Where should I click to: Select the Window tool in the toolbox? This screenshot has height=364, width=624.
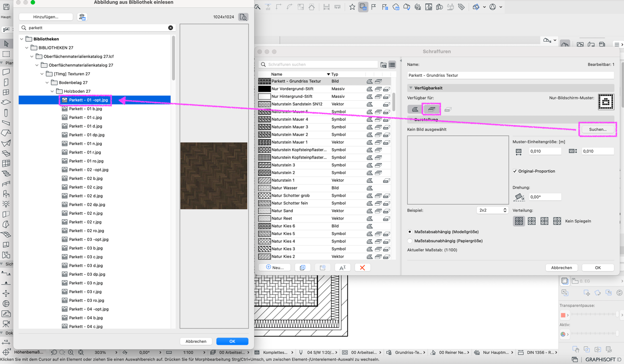point(6,92)
